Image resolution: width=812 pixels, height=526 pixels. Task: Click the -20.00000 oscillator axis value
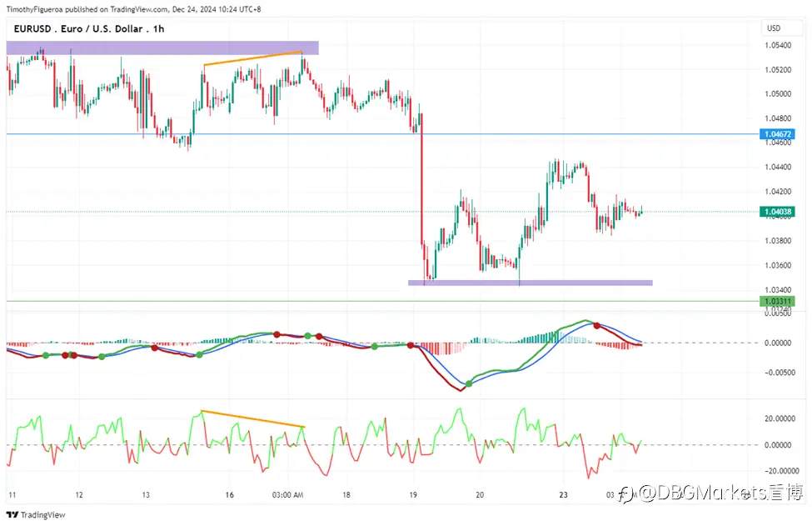781,471
